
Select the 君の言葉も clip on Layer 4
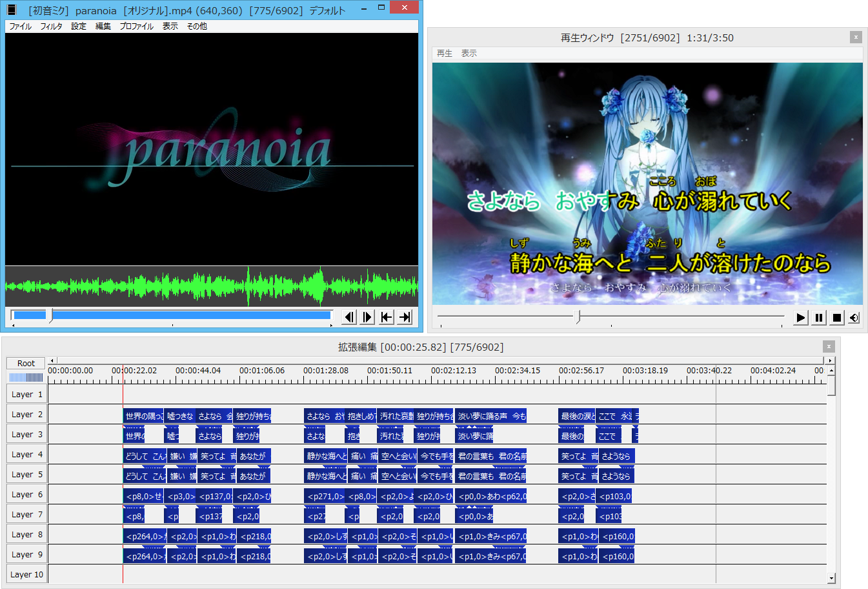490,456
